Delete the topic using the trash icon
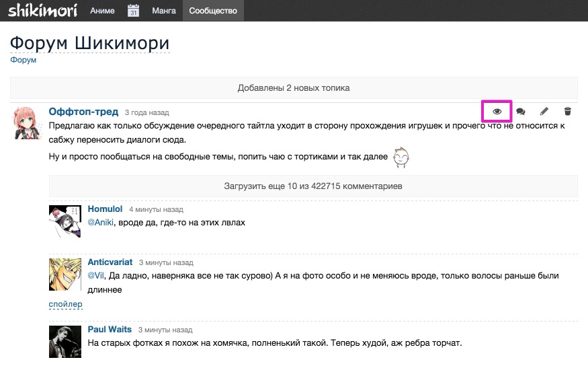 567,112
